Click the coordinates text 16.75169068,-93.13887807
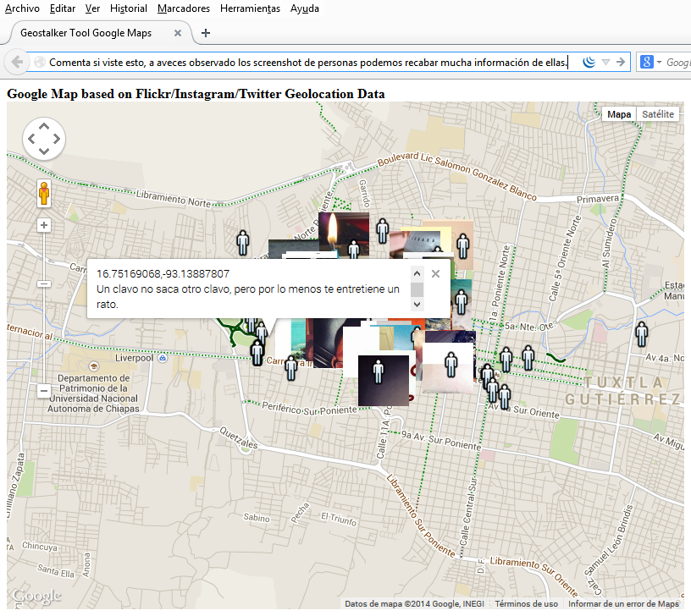Image resolution: width=691 pixels, height=616 pixels. [x=163, y=274]
